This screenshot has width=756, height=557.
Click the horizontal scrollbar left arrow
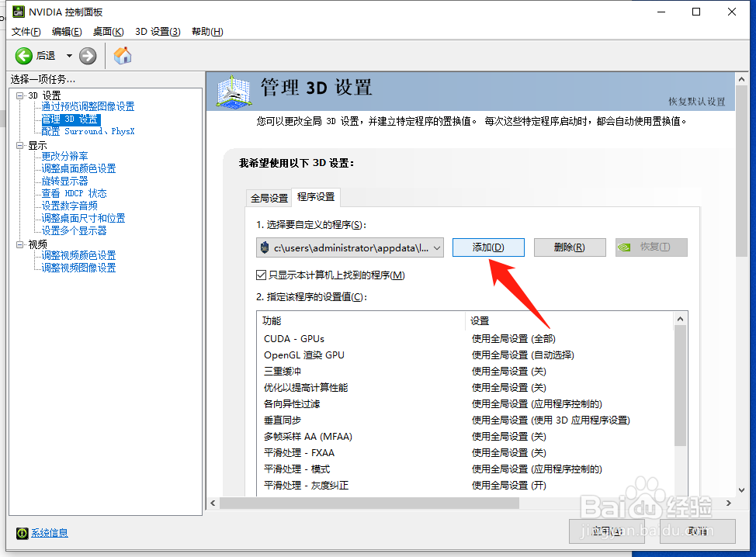(213, 503)
